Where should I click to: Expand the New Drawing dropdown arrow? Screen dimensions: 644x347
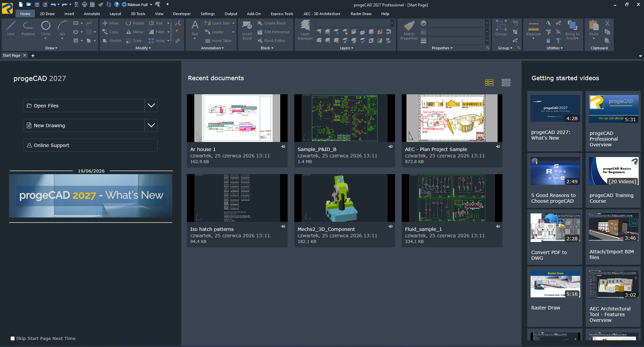(x=151, y=126)
